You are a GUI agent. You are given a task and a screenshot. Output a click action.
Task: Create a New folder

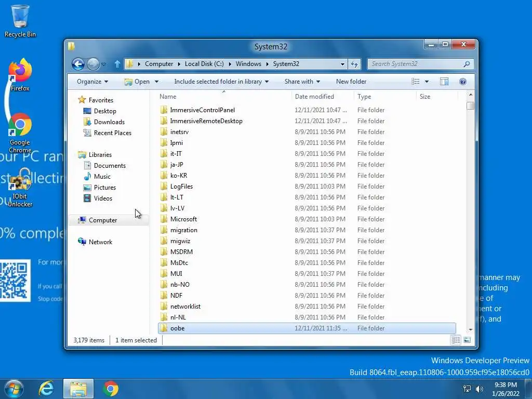[x=351, y=82]
